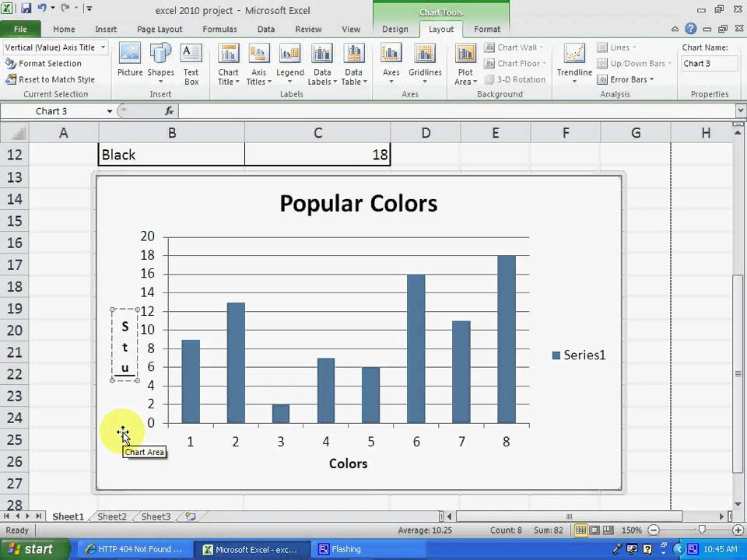Select Normal view in status bar
The image size is (747, 560).
(x=580, y=530)
